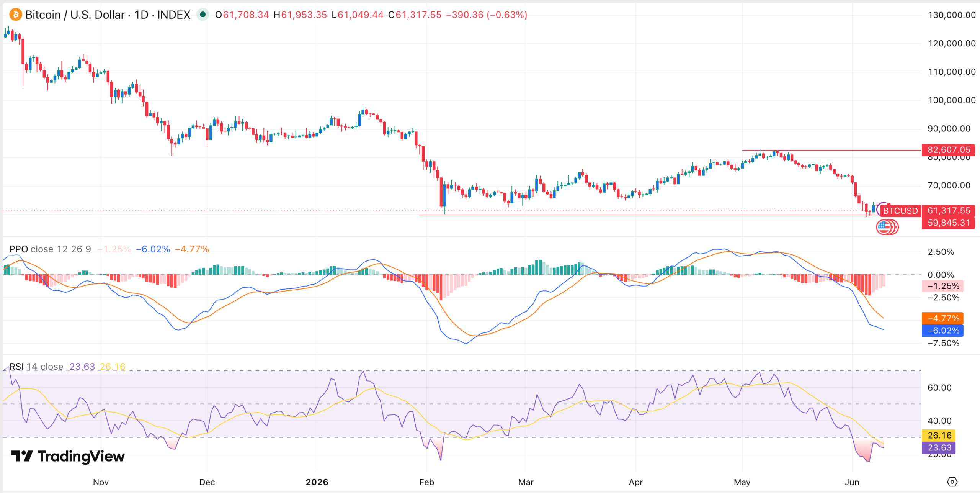
Task: Click the 100,000.00 price axis label
Action: point(952,100)
